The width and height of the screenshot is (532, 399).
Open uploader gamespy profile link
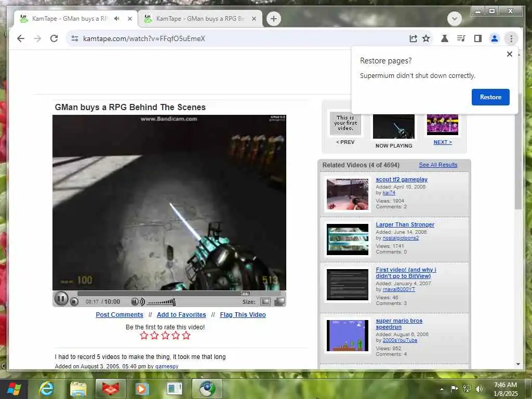[x=167, y=366]
